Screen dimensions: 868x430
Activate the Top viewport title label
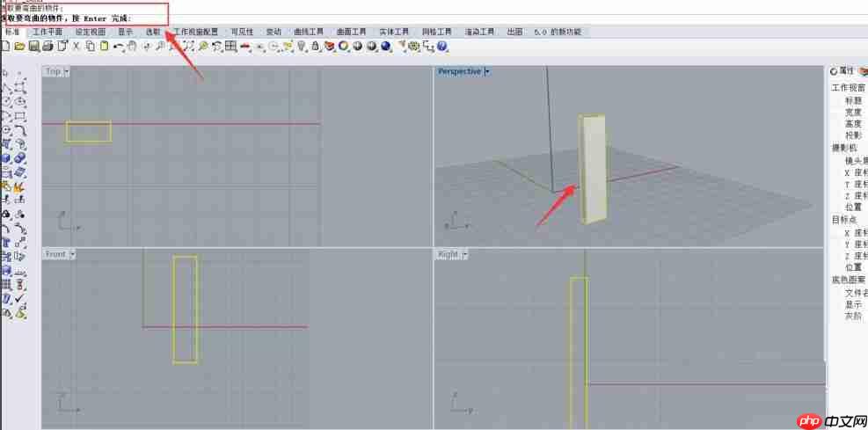point(53,71)
